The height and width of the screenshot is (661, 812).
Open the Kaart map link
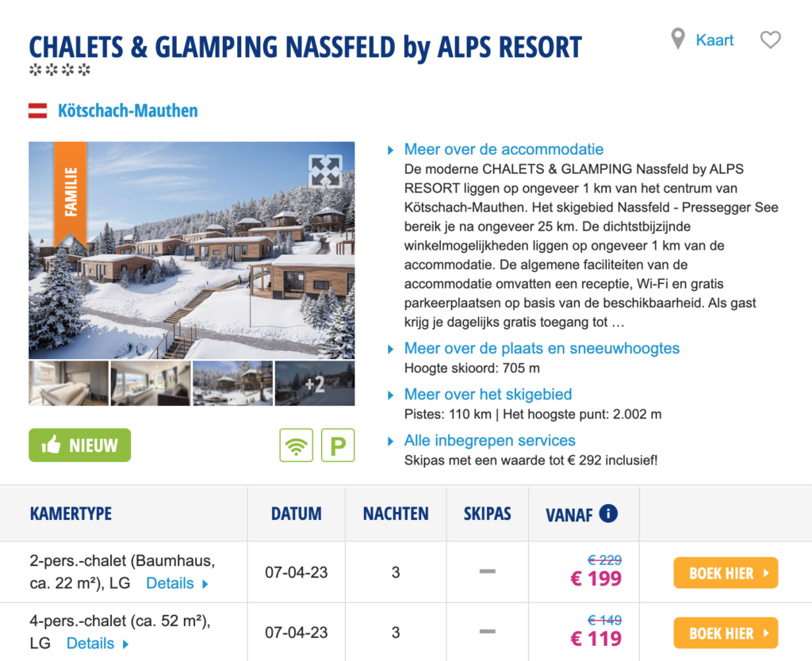coord(714,40)
